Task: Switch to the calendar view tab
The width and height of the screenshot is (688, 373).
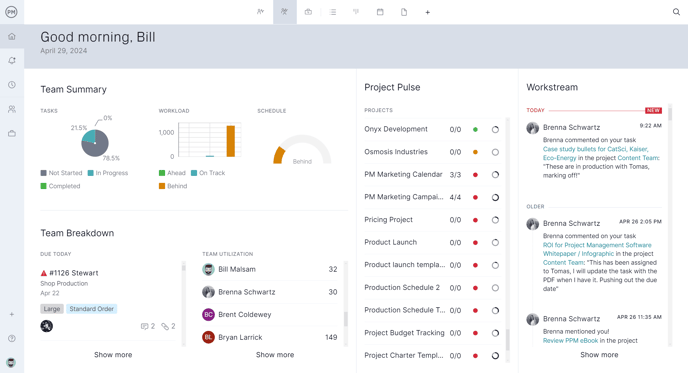Action: point(380,12)
